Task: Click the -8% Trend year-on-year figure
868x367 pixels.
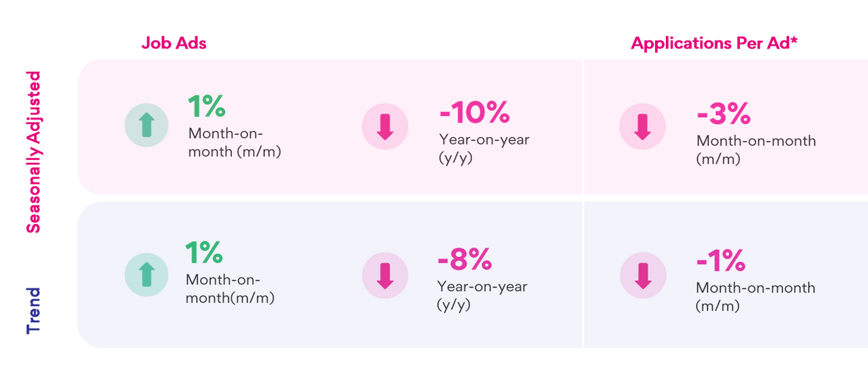Action: pyautogui.click(x=465, y=259)
